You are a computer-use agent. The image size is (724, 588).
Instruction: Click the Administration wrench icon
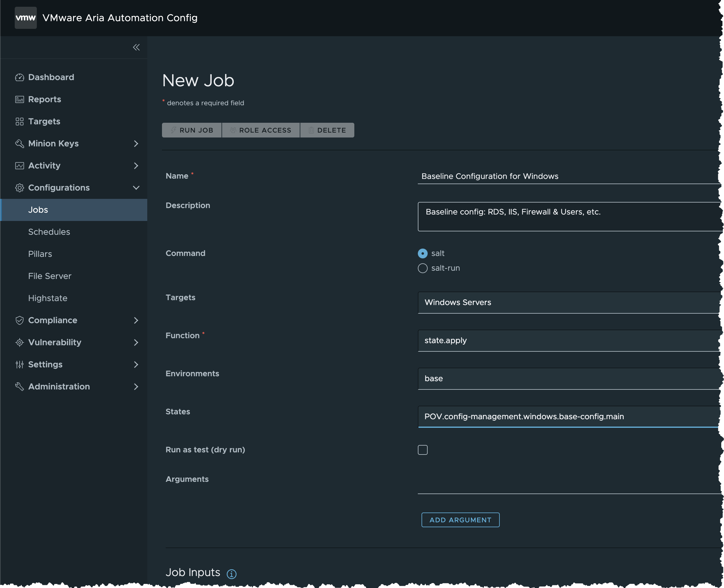tap(20, 386)
